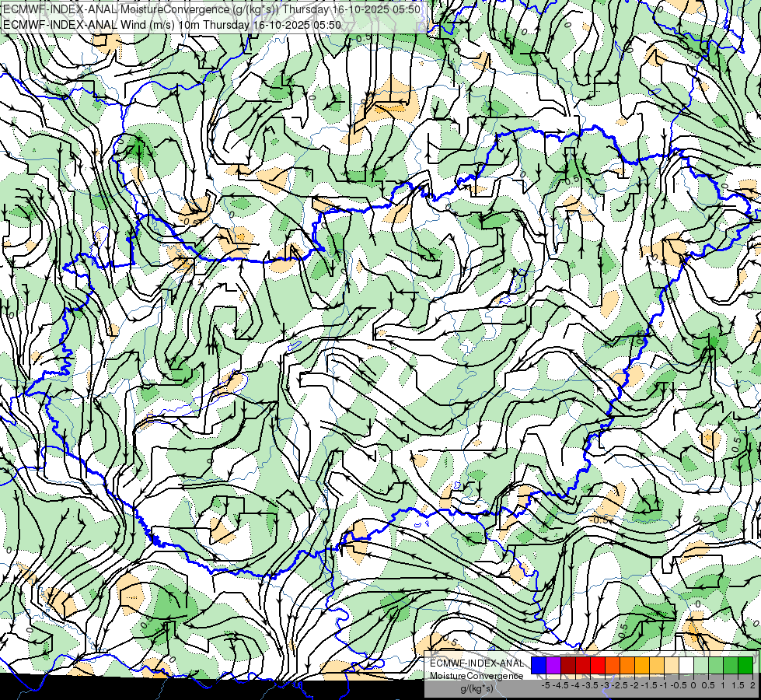Click pale peach swatch between -1 and -0.5
Screen dimensions: 761x700
click(672, 666)
